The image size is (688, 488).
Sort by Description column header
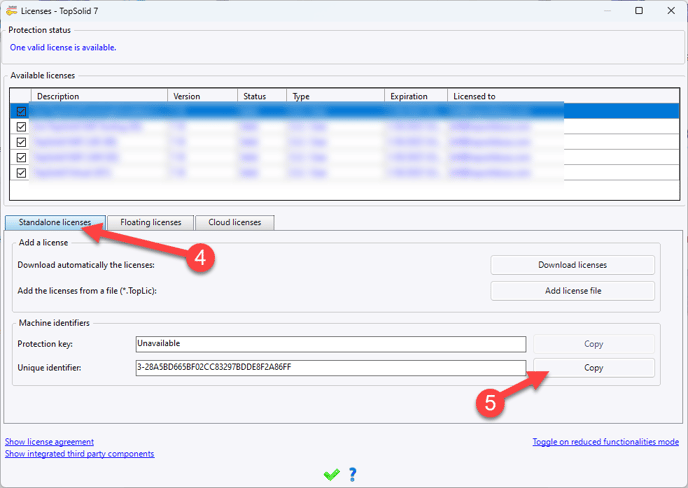100,96
